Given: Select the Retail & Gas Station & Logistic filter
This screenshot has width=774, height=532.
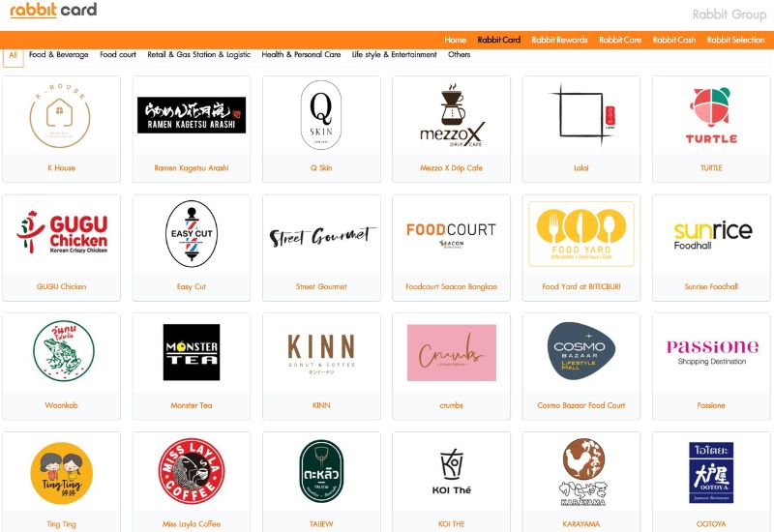Looking at the screenshot, I should click(x=199, y=55).
